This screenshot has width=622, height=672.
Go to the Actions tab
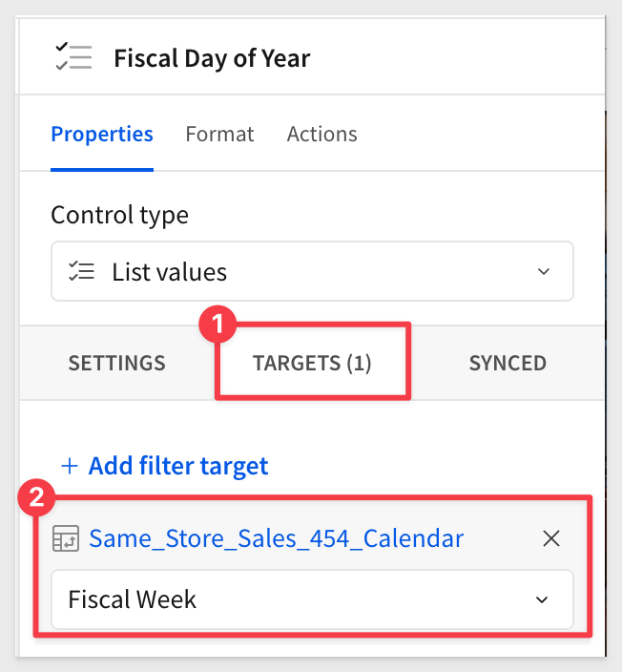[321, 134]
